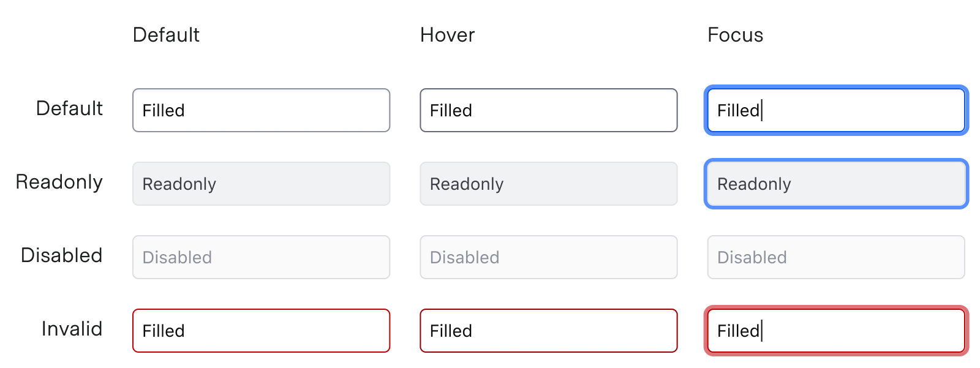The width and height of the screenshot is (980, 368).
Task: Click the Hover column header label
Action: [x=447, y=35]
